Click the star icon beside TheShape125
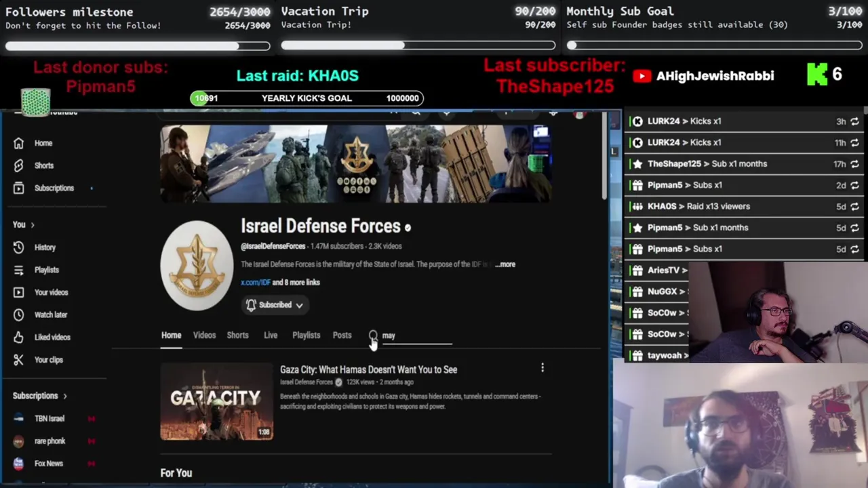Viewport: 868px width, 488px height. 637,164
